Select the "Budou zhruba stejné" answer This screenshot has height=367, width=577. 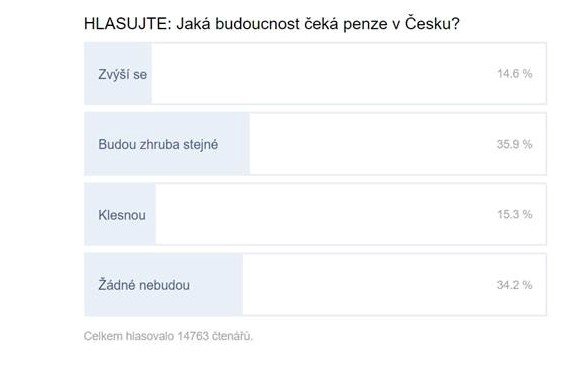tap(315, 144)
